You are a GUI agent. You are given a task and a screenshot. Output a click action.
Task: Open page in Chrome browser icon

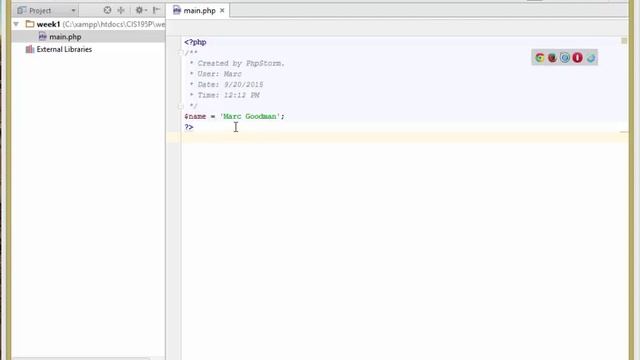(540, 58)
